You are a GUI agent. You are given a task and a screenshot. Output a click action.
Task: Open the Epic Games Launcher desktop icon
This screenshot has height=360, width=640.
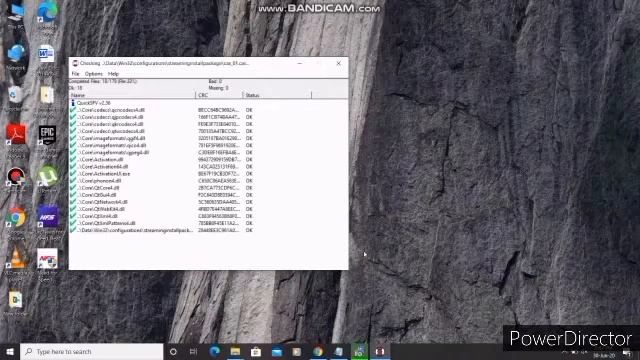click(x=47, y=135)
